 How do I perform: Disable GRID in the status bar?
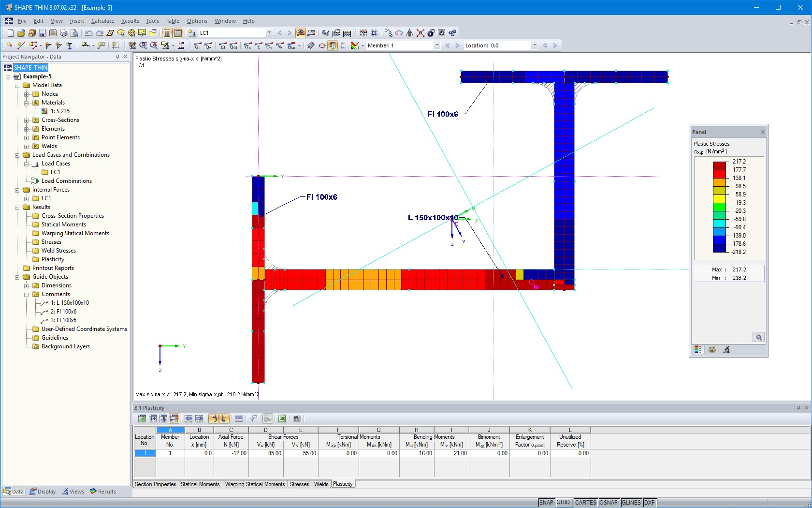(x=563, y=503)
